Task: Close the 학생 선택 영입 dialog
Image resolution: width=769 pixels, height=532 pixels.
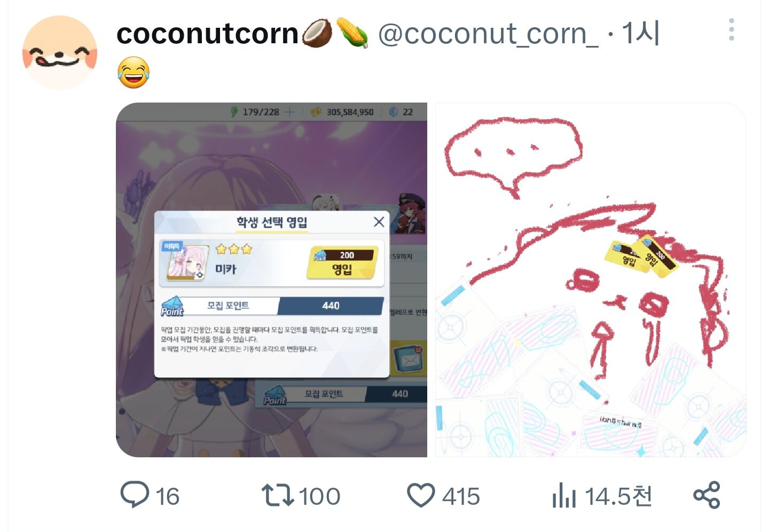Action: point(379,222)
